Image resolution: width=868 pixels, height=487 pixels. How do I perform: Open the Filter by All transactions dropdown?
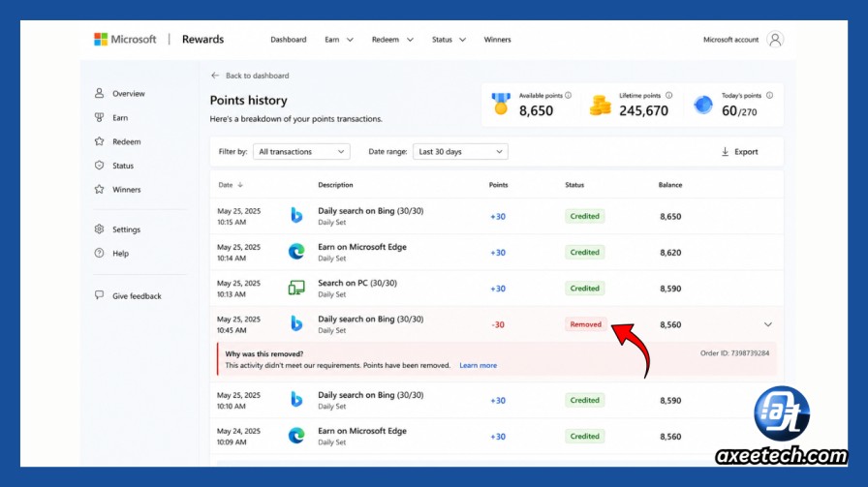click(301, 152)
